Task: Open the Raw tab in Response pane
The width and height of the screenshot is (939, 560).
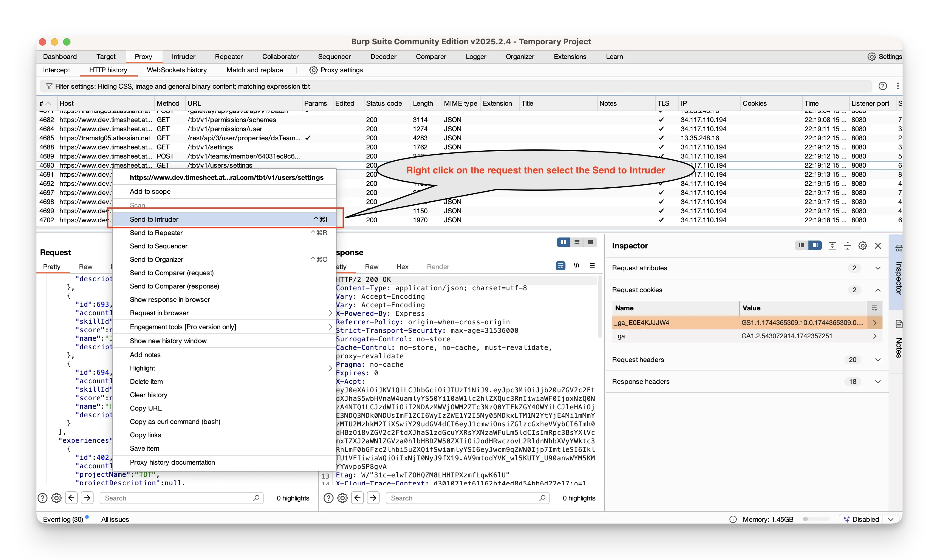Action: [x=371, y=267]
